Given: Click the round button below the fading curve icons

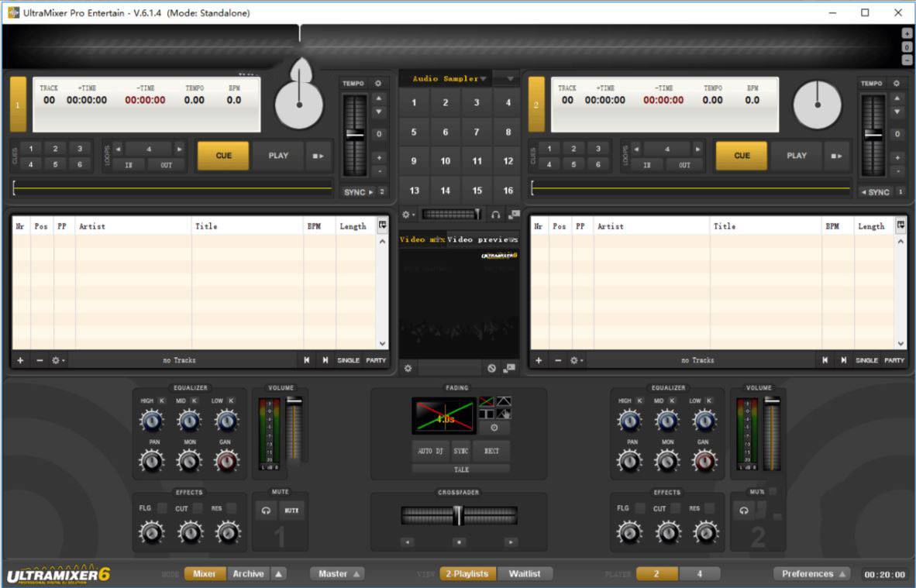Looking at the screenshot, I should [494, 428].
